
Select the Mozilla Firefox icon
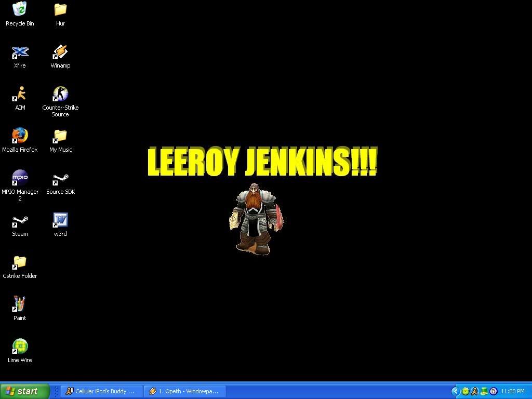(20, 137)
